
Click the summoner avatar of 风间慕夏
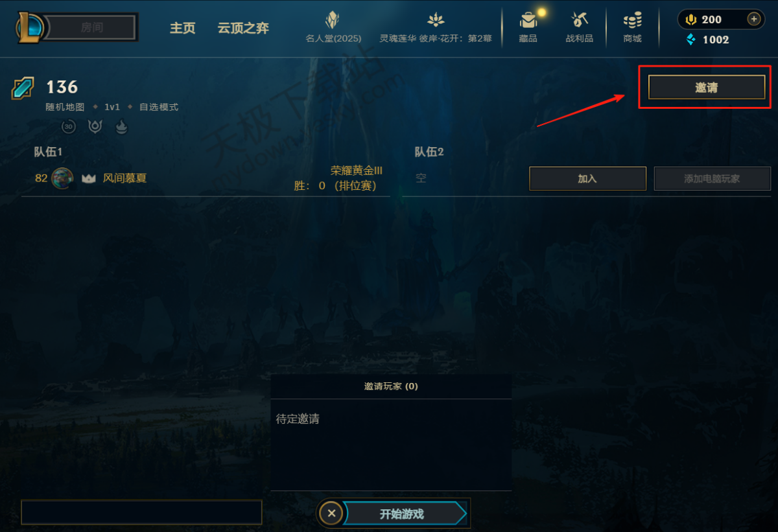(x=62, y=178)
